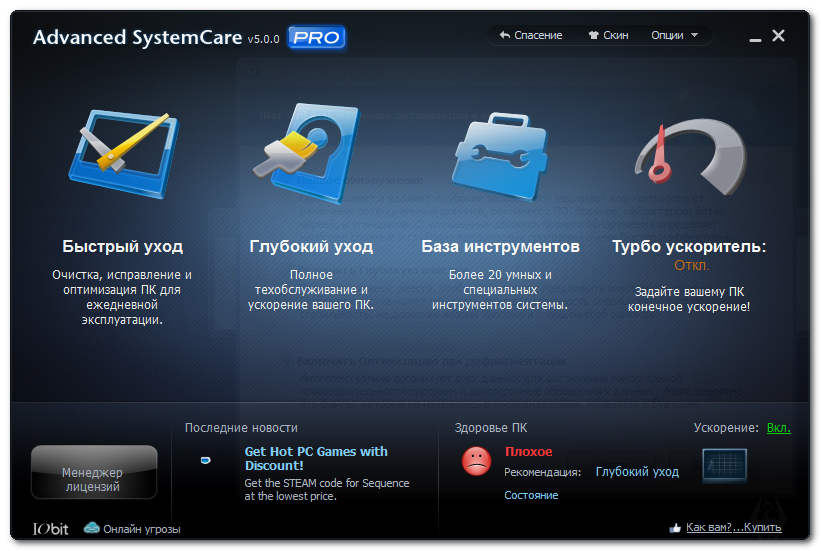Follow the 'Get Hot PC Games with Discount!' link
The height and width of the screenshot is (551, 821).
pos(316,458)
